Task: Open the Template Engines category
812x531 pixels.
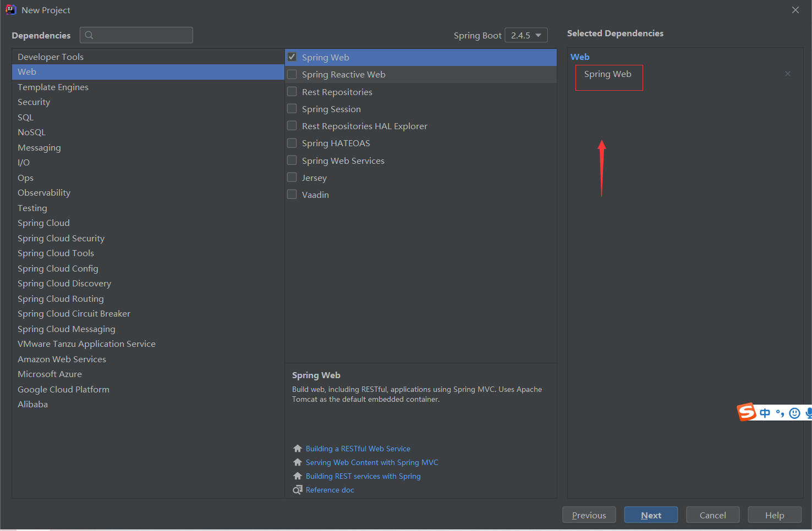Action: 148,87
